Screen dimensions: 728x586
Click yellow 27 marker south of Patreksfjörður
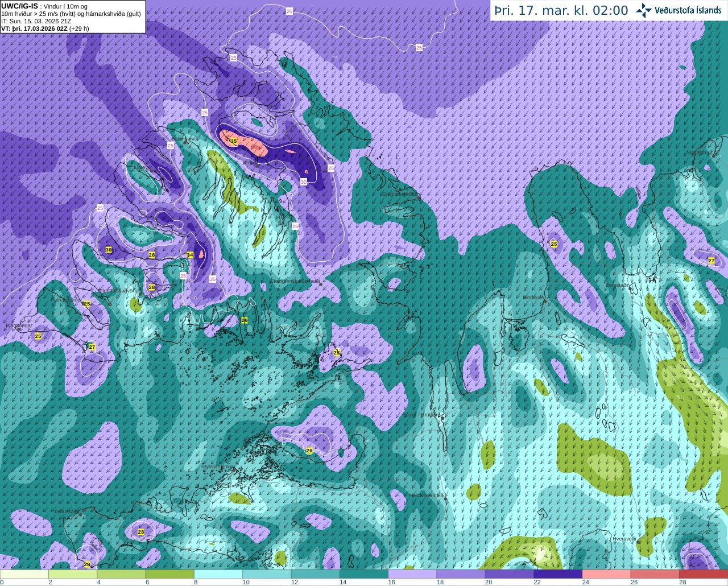click(x=92, y=346)
